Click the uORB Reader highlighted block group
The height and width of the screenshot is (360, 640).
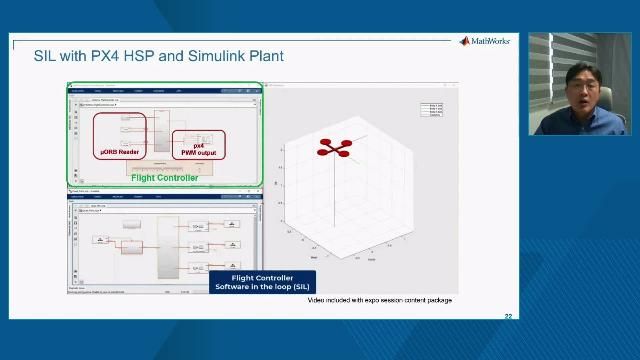(120, 136)
